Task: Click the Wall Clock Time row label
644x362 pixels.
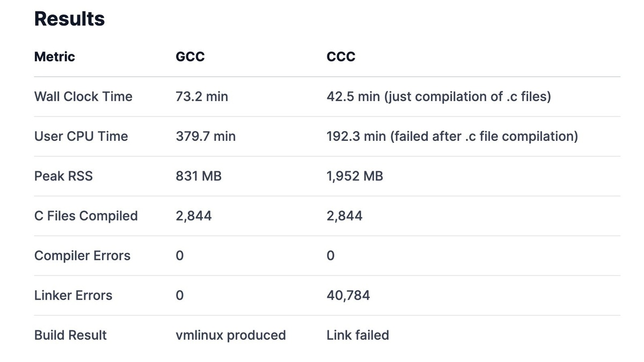Action: 83,97
